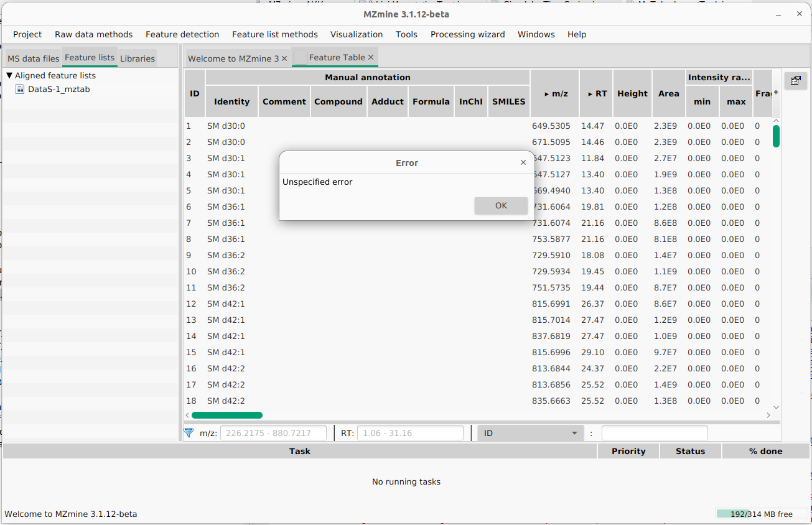Image resolution: width=812 pixels, height=525 pixels.
Task: Close the Welcome to MZmine 3 tab
Action: (x=284, y=57)
